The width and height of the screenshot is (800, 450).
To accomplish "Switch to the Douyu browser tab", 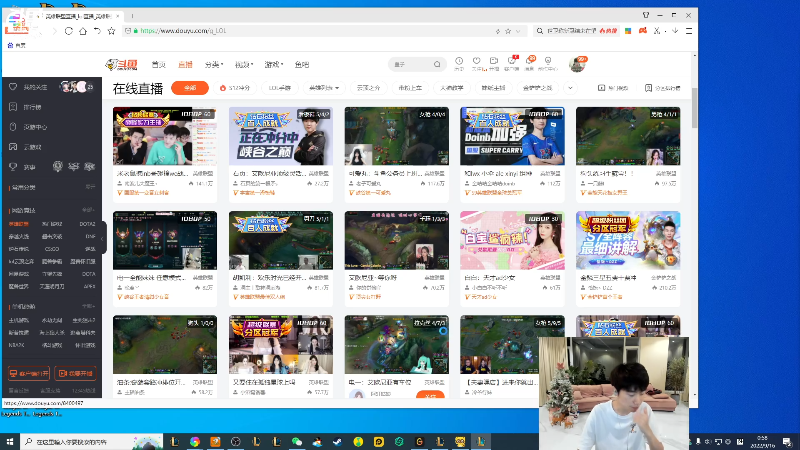I will point(79,16).
